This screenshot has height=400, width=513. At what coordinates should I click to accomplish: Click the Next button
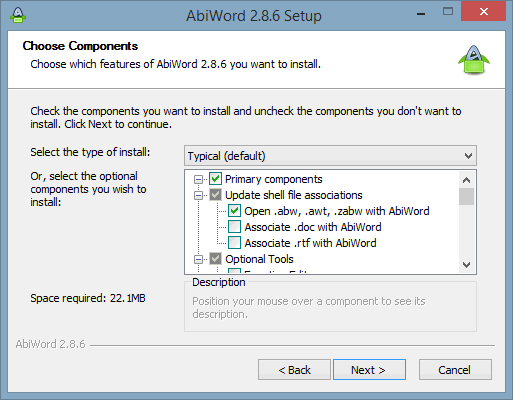[369, 370]
